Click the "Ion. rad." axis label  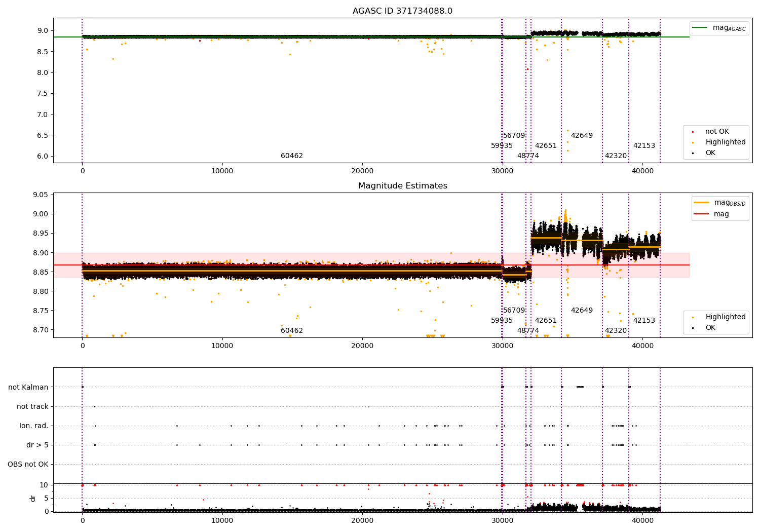point(34,426)
